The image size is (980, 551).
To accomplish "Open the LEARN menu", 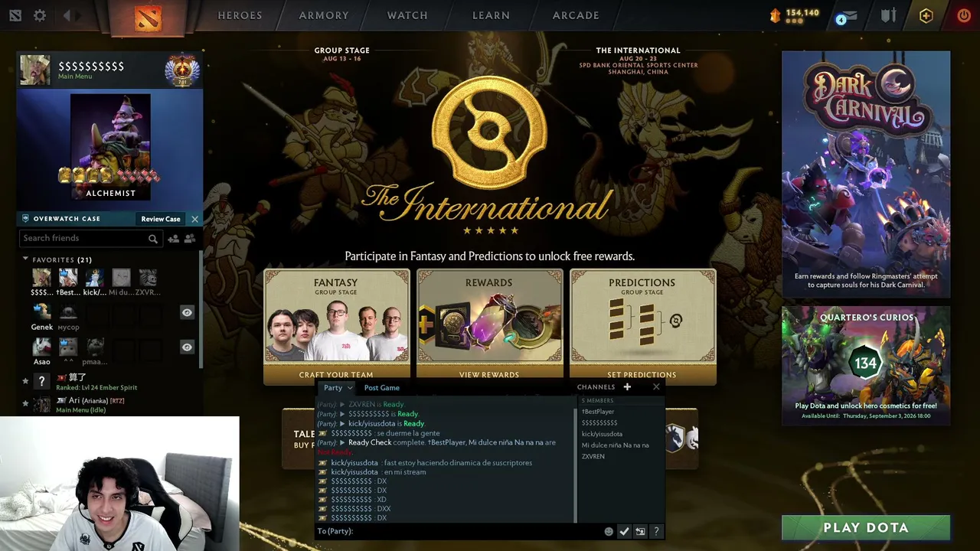I will tap(491, 15).
